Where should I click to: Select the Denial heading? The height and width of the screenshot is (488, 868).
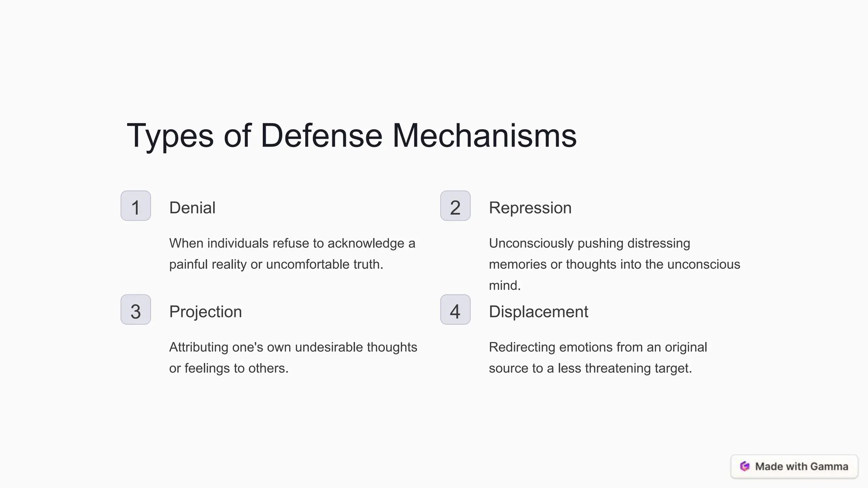192,208
